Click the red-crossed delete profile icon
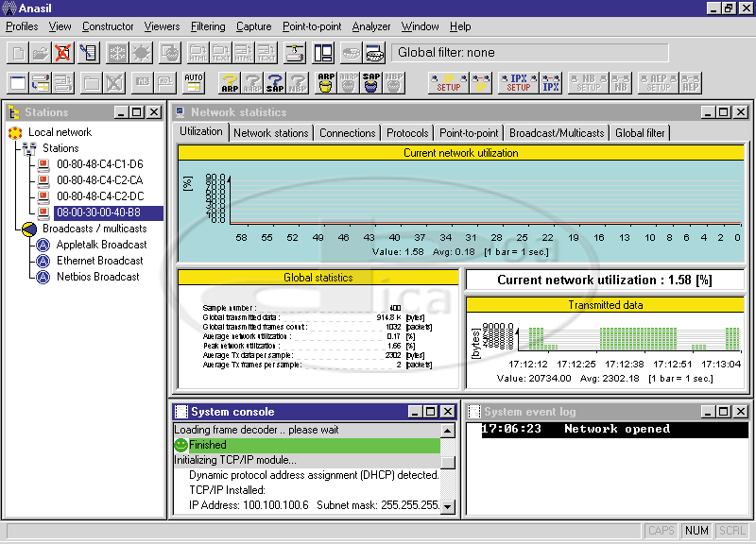The image size is (756, 544). click(62, 53)
